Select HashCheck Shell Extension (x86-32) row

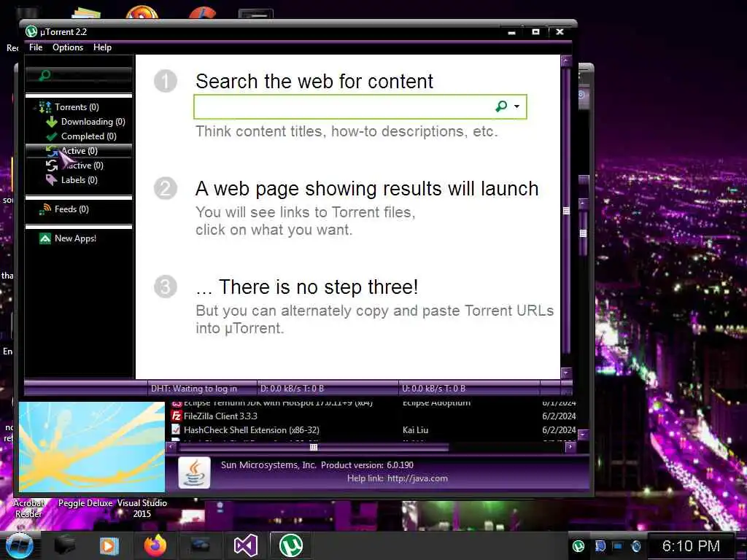[373, 430]
